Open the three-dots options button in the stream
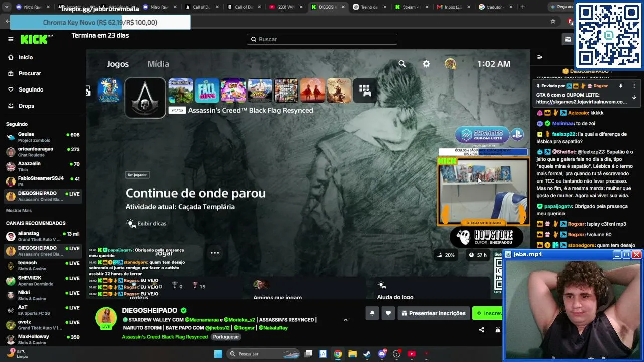 point(215,253)
